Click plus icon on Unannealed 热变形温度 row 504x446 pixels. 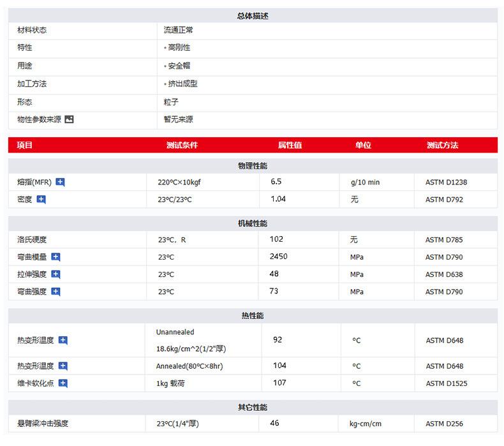tap(63, 340)
